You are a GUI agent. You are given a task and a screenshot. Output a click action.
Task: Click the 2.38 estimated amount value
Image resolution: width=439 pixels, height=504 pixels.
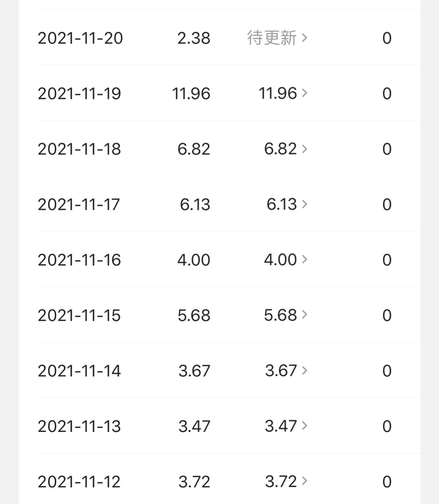[x=194, y=38]
